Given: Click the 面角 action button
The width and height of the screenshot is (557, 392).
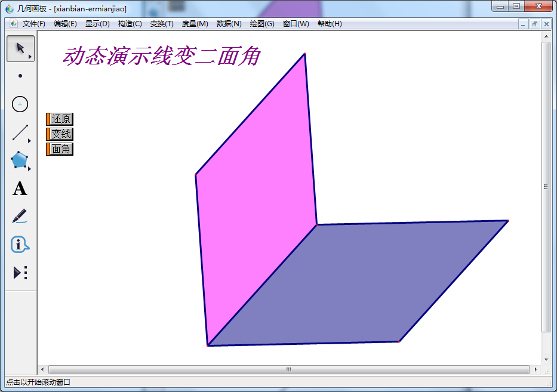Looking at the screenshot, I should click(x=60, y=149).
